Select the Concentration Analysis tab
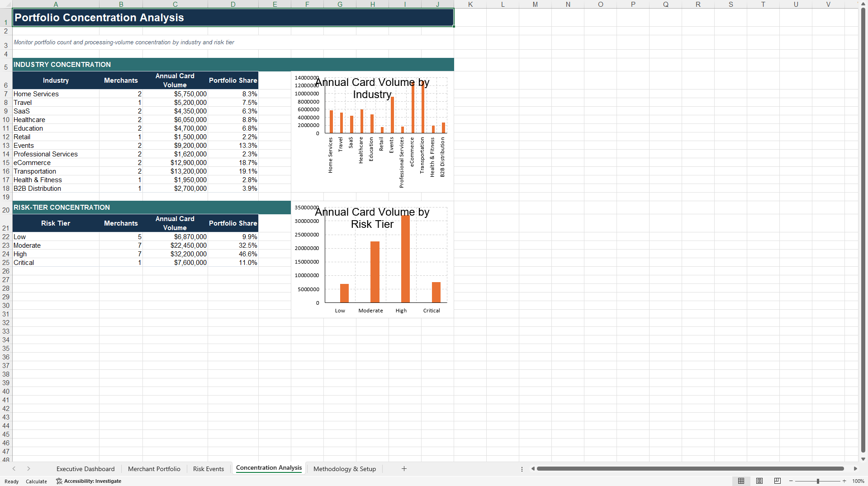Viewport: 868px width, 486px height. (x=269, y=468)
